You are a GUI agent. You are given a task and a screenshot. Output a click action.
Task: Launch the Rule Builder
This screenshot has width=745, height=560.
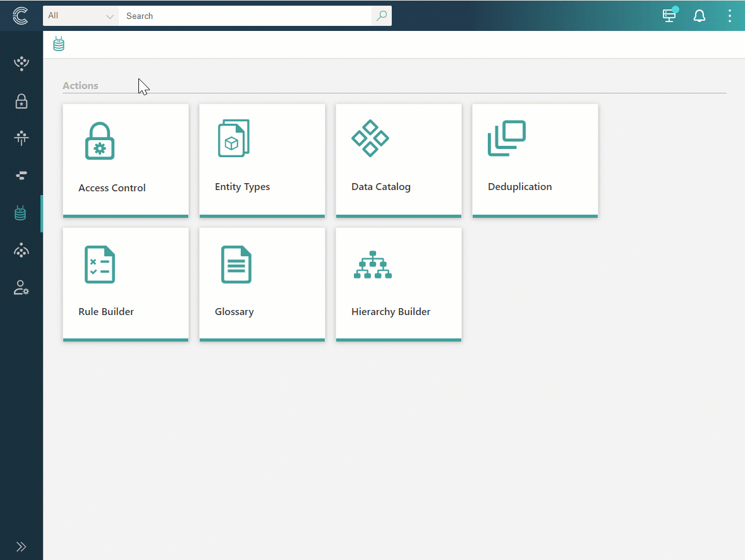tap(125, 283)
